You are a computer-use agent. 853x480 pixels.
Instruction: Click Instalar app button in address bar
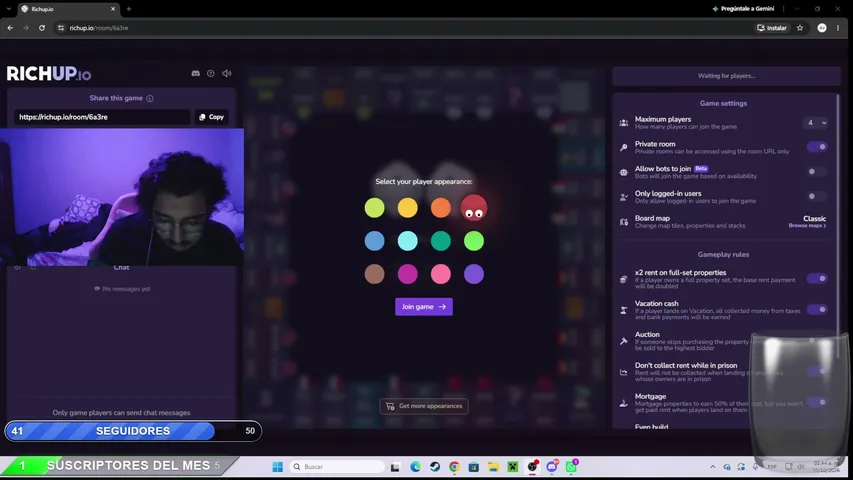pyautogui.click(x=772, y=28)
